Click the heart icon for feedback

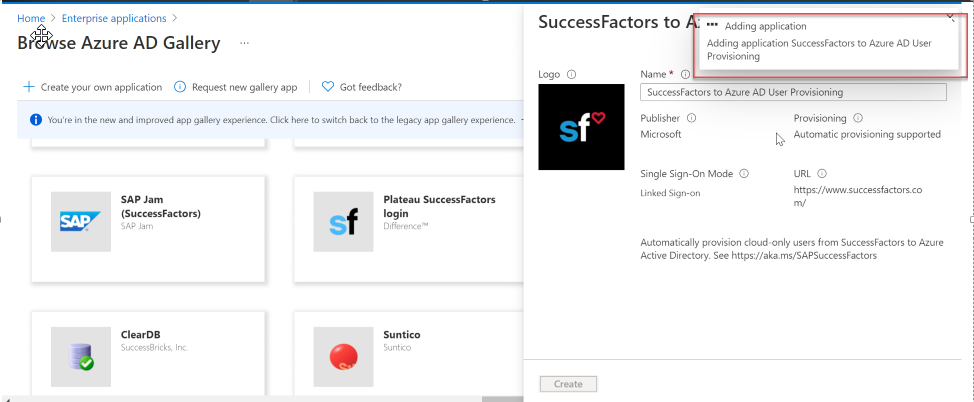tap(328, 86)
